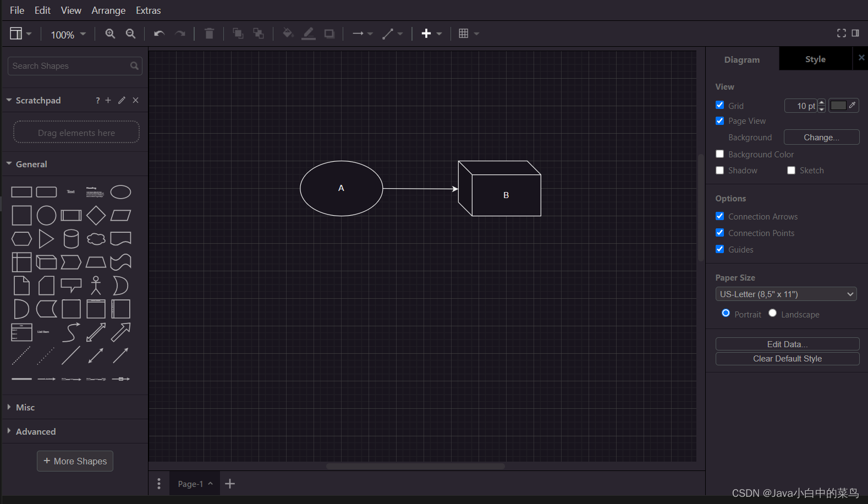Toggle the format panel icon
Screen dimensions: 868x504
tap(855, 33)
